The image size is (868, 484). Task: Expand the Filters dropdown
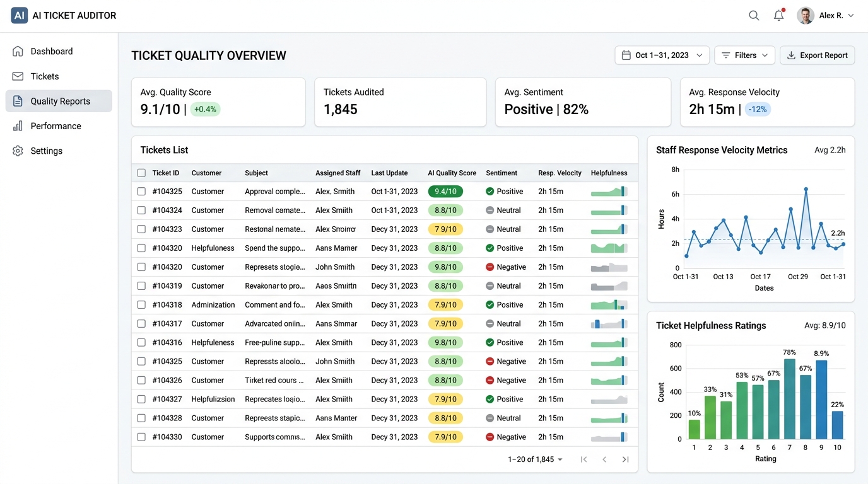(x=745, y=55)
